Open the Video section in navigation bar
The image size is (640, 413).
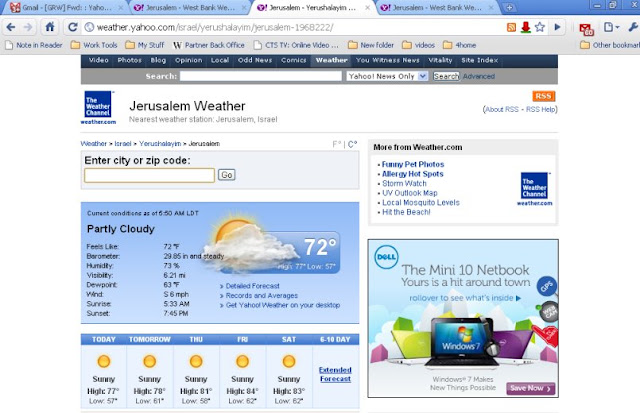tap(98, 60)
